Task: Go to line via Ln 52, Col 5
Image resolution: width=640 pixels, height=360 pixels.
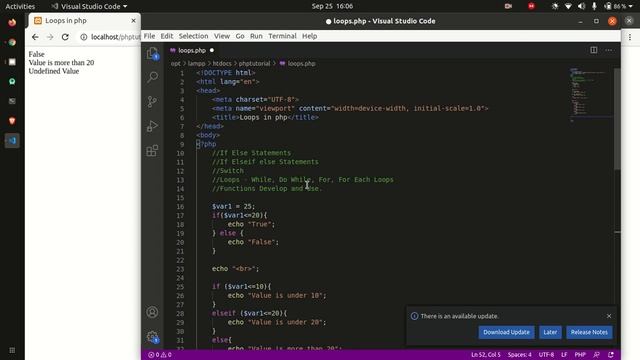Action: point(486,355)
